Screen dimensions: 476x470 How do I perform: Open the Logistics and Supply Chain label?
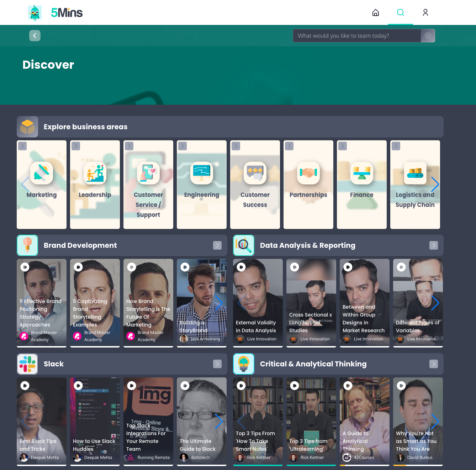[415, 200]
